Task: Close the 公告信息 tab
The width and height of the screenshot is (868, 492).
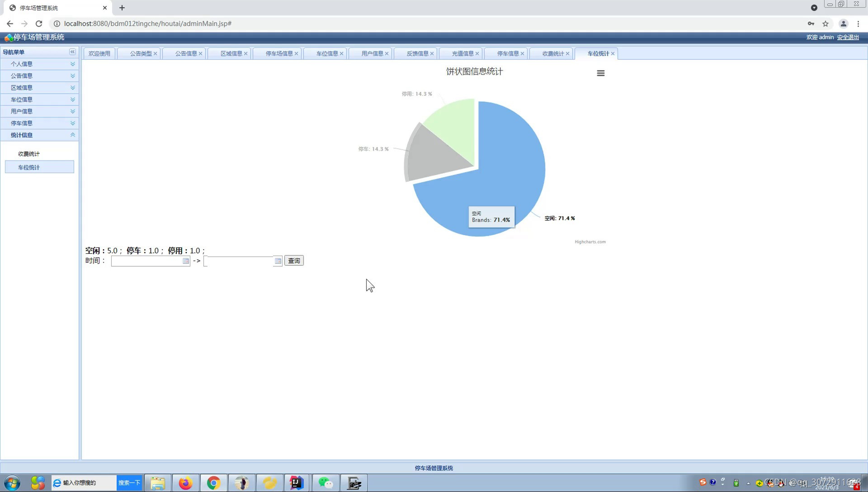Action: (x=201, y=54)
